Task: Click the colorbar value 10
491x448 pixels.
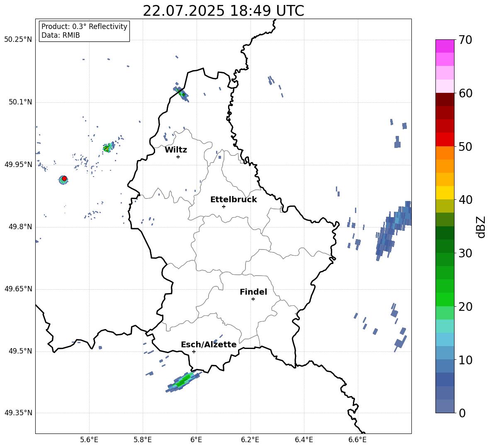Action: (x=465, y=360)
